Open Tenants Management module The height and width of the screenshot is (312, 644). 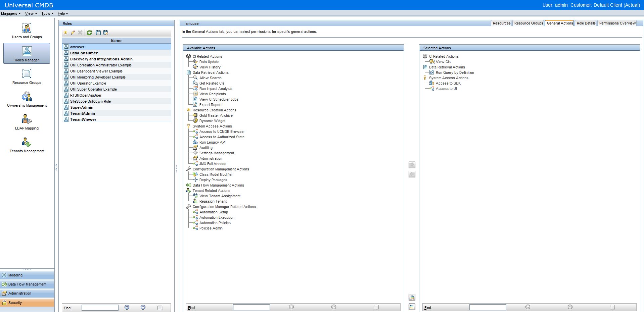[x=27, y=145]
